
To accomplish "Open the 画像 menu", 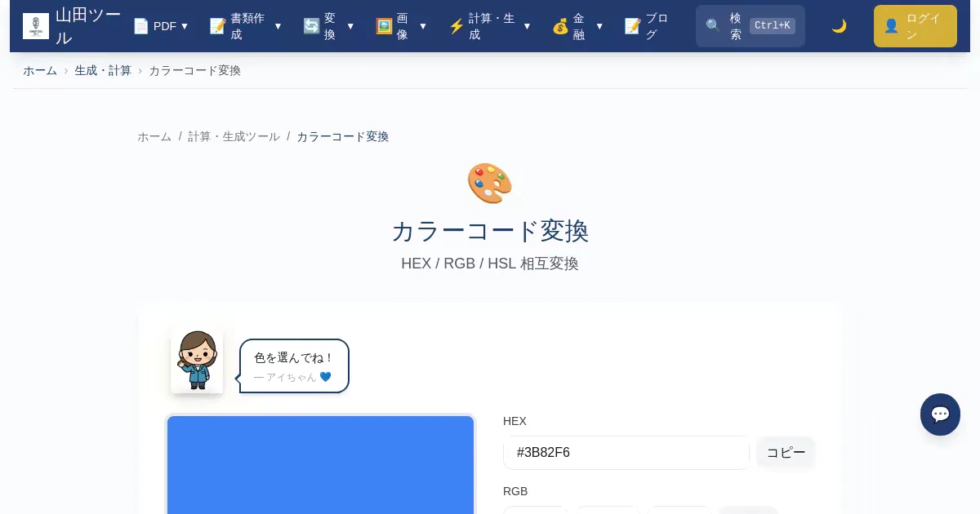I will coord(401,26).
